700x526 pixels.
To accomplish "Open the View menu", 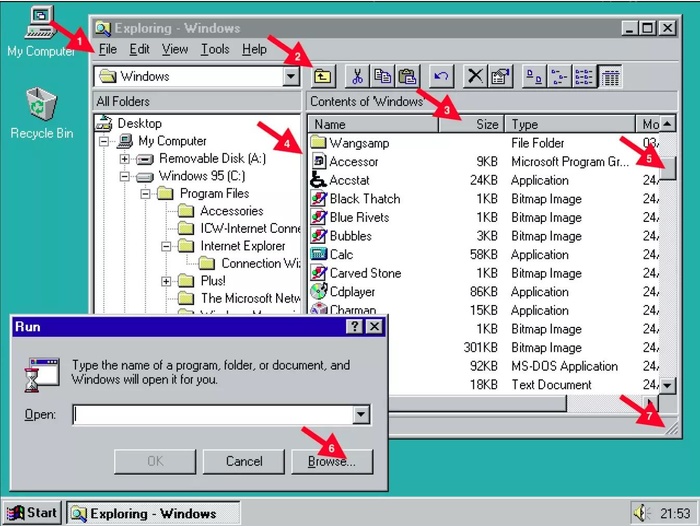I will (x=174, y=49).
